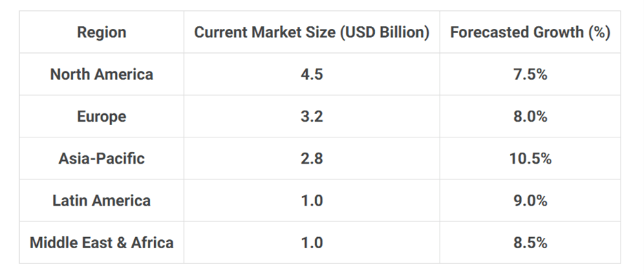Click the 4.5 market size value
The width and height of the screenshot is (644, 275).
click(x=312, y=74)
